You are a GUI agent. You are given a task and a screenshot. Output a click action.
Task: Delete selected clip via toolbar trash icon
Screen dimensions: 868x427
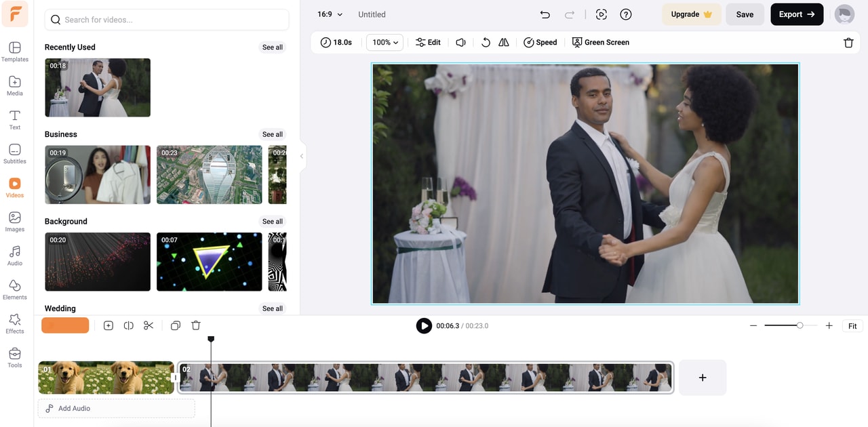click(848, 43)
